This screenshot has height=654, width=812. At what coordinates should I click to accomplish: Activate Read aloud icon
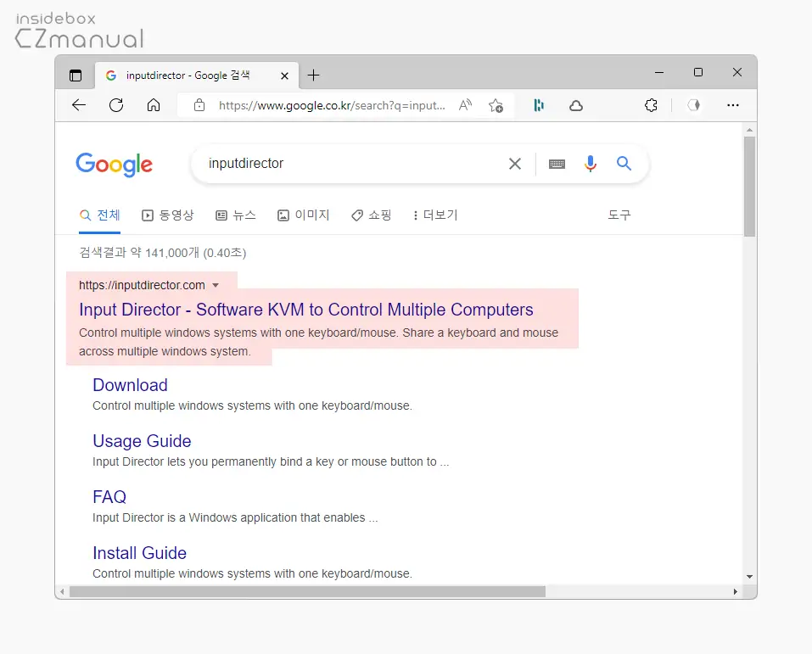point(465,106)
